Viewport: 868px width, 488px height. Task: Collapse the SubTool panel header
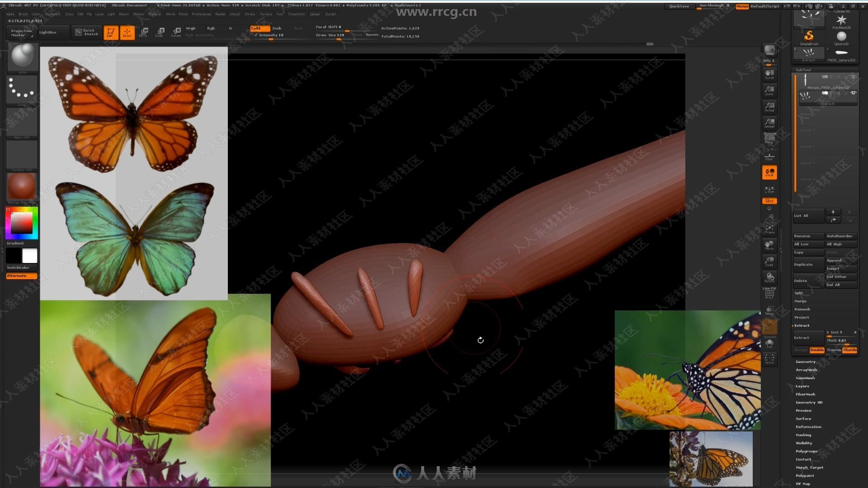(803, 70)
